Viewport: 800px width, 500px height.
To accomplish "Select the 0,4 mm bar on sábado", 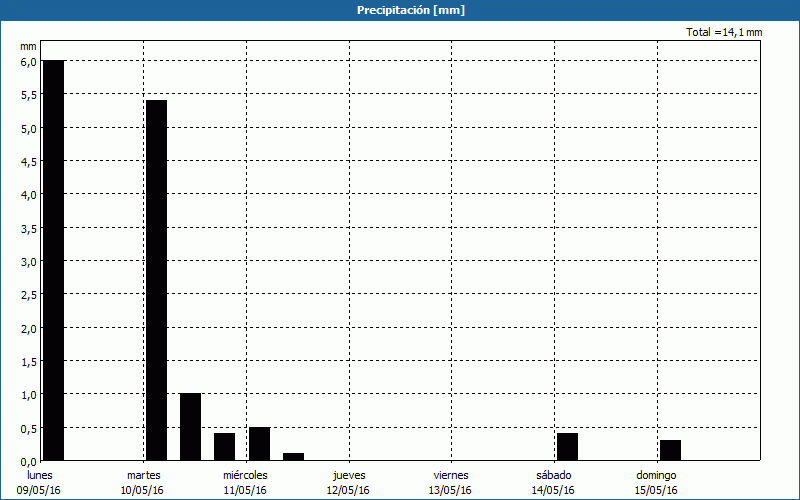I will [x=567, y=446].
